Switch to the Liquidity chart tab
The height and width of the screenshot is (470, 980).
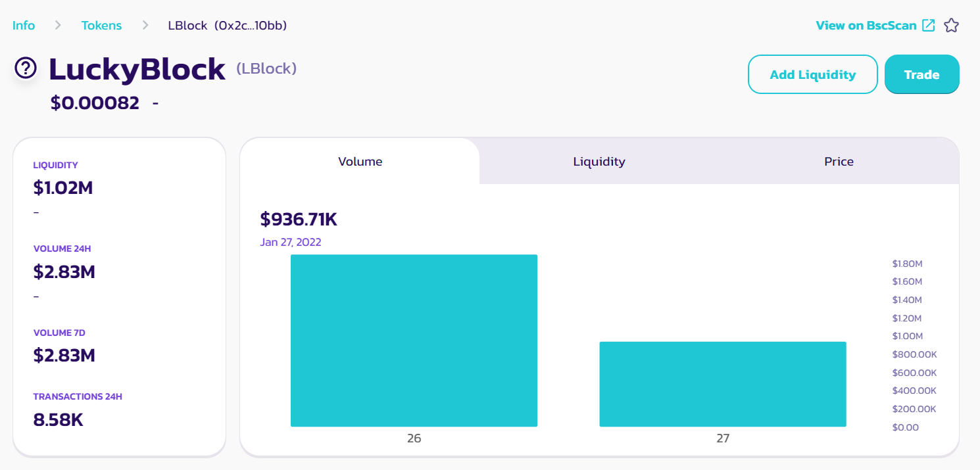(x=599, y=161)
